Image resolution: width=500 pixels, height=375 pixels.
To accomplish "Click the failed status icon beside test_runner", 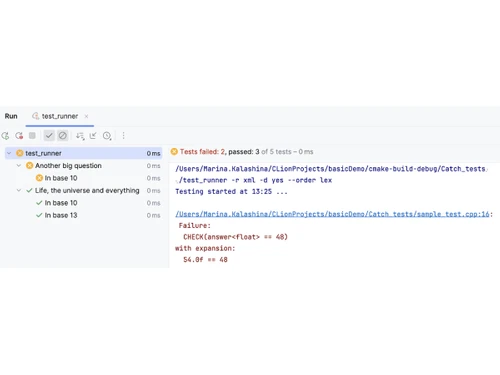I will [20, 153].
